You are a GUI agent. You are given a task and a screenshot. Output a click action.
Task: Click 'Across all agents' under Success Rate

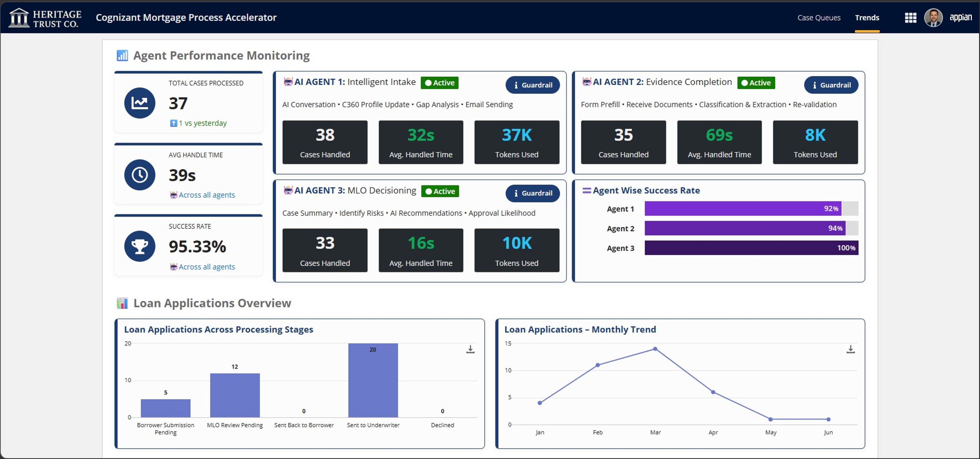206,267
